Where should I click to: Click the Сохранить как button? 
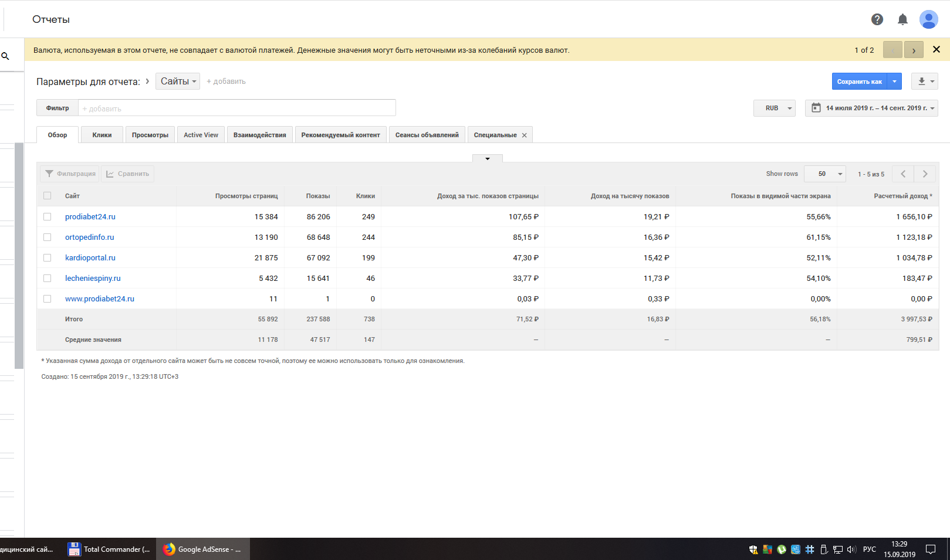click(x=859, y=82)
